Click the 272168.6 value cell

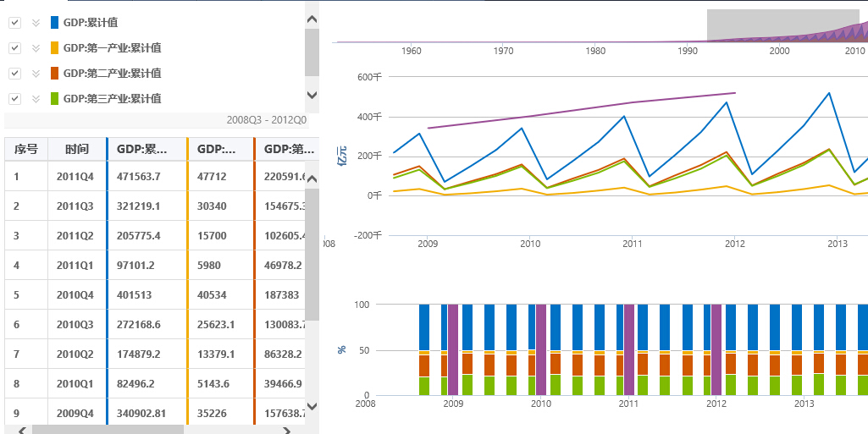click(147, 325)
